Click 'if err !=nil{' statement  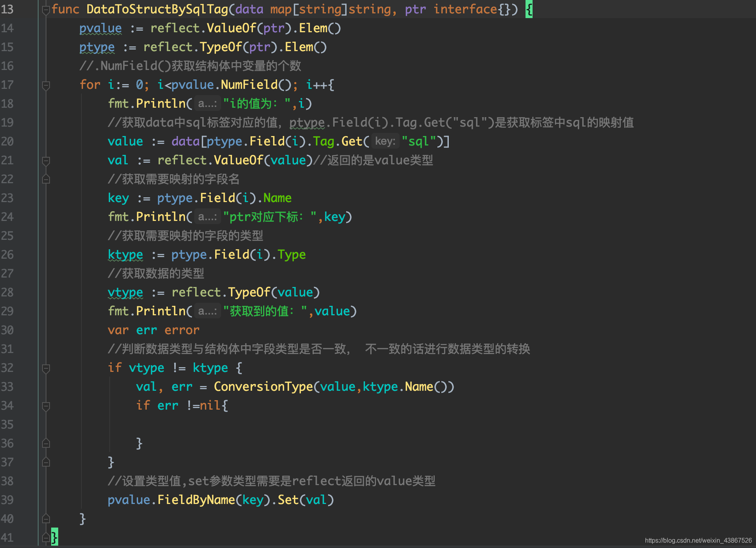click(182, 406)
